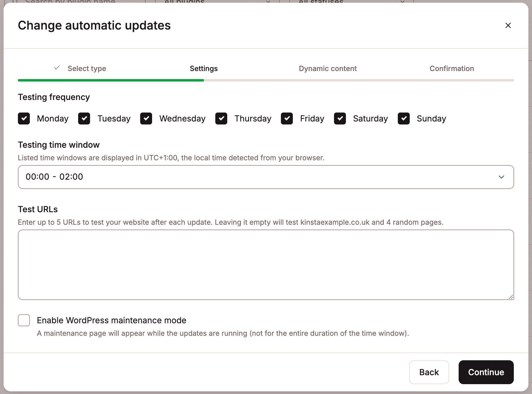Screen dimensions: 532x394
Task: Stay on the Settings tab
Action: click(204, 68)
